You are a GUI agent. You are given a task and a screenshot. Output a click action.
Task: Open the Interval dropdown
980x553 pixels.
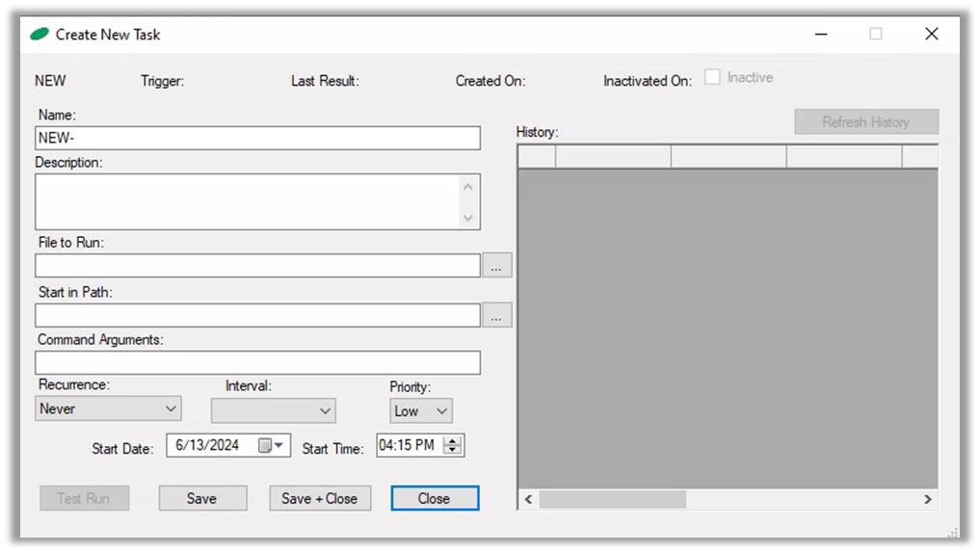click(274, 411)
